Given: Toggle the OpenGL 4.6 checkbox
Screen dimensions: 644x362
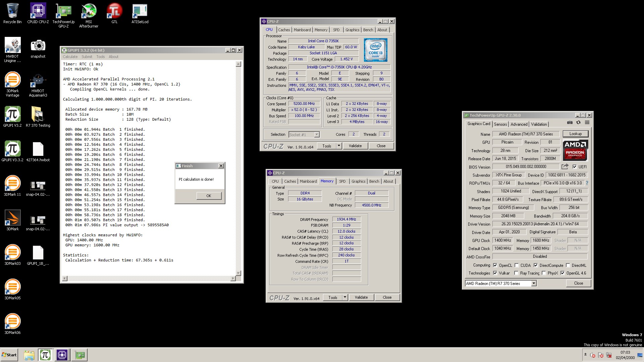Looking at the screenshot, I should pyautogui.click(x=562, y=273).
